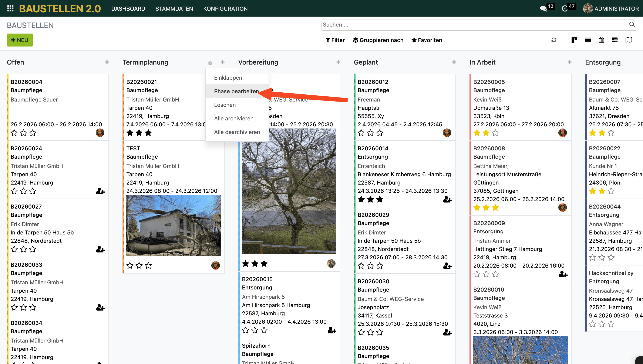Assign user icon on card B20260024

100,191
